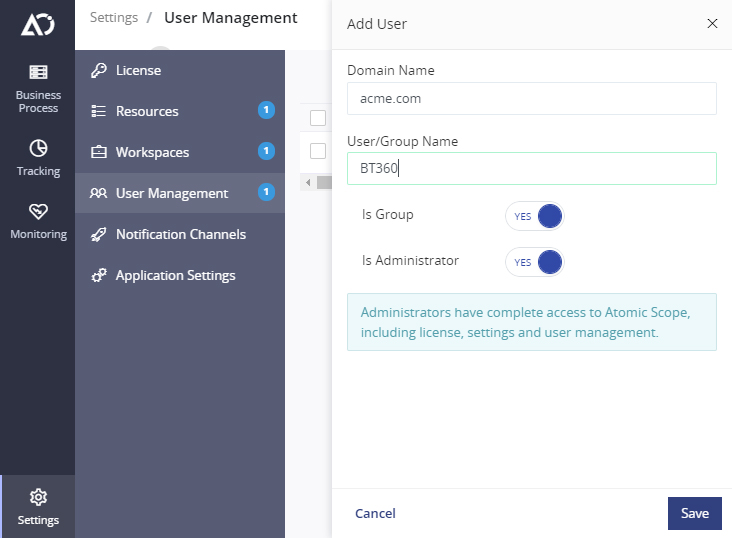This screenshot has width=732, height=538.
Task: Click the 'User Management' page title
Action: pyautogui.click(x=231, y=18)
